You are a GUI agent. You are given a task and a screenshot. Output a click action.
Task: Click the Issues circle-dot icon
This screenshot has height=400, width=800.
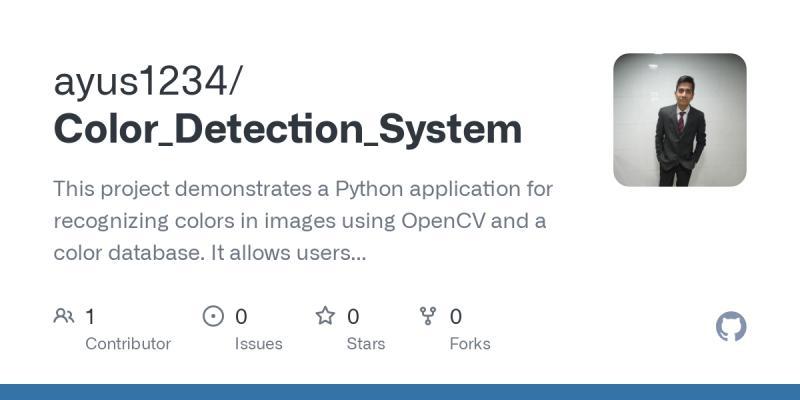213,316
